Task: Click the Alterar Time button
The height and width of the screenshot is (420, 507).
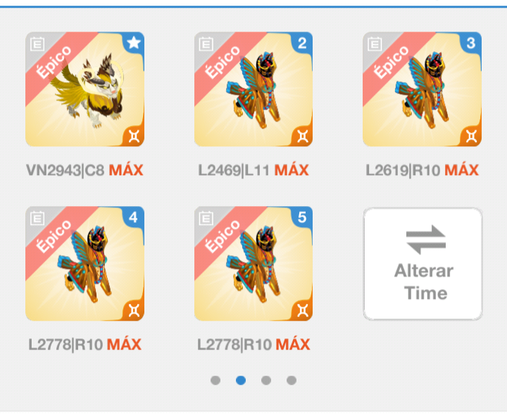Action: [423, 264]
